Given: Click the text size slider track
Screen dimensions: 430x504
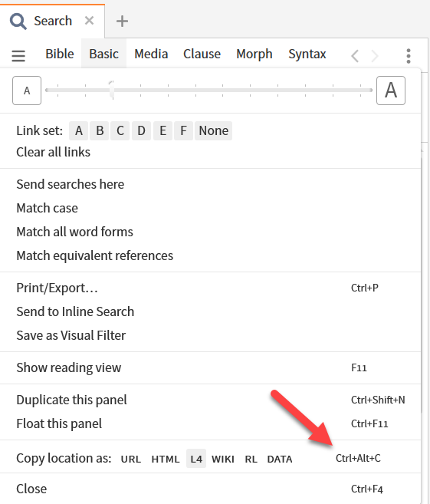Looking at the screenshot, I should (208, 91).
